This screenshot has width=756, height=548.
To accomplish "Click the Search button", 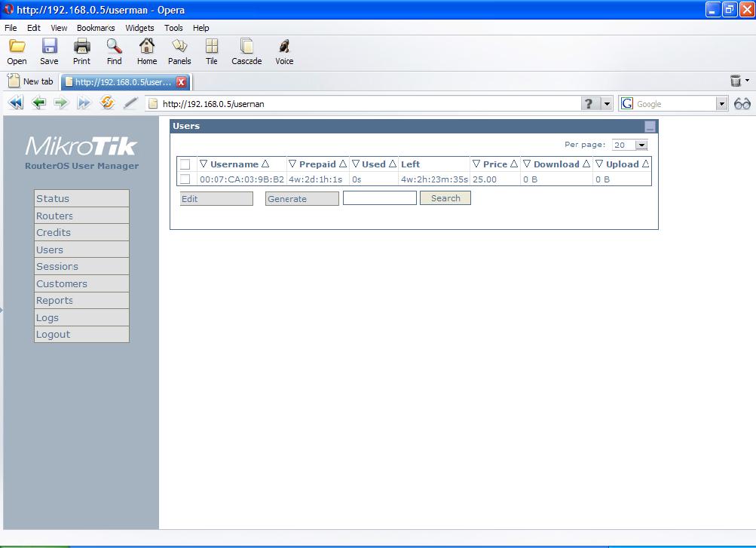I will tap(445, 198).
